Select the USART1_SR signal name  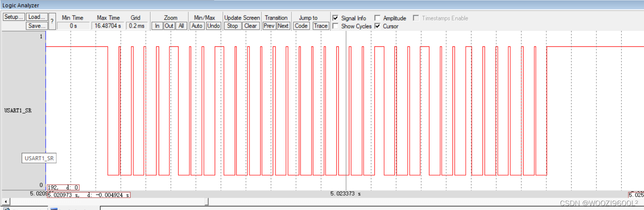point(18,110)
